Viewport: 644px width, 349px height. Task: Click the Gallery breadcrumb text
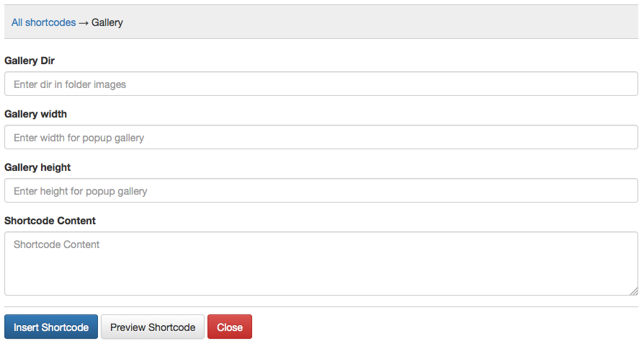107,22
